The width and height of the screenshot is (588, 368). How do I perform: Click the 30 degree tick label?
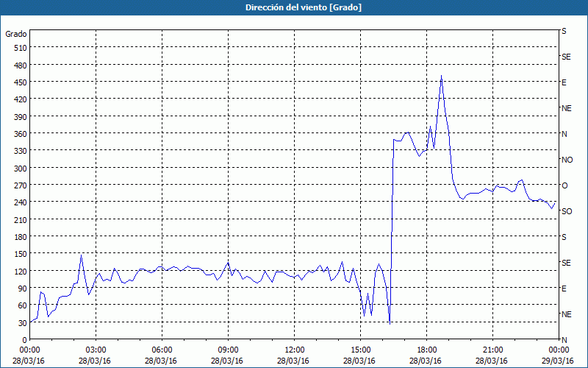tap(23, 322)
